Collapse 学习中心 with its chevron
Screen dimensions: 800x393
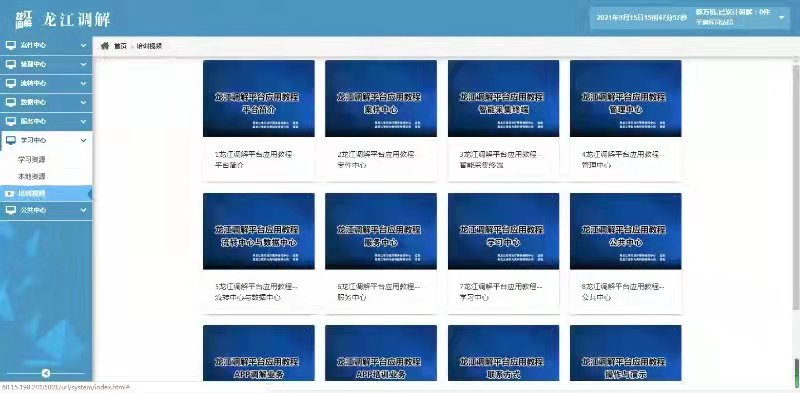tap(84, 140)
